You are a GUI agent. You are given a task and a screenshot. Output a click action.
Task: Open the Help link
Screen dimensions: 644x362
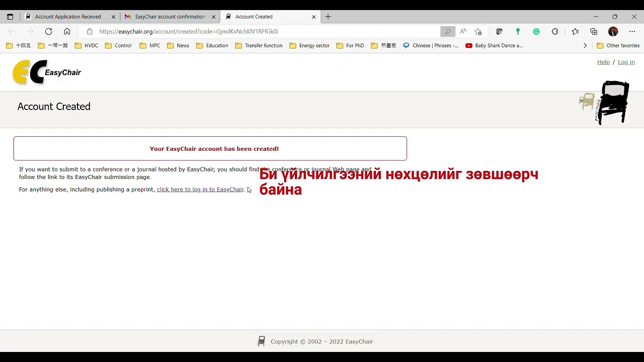pos(603,62)
